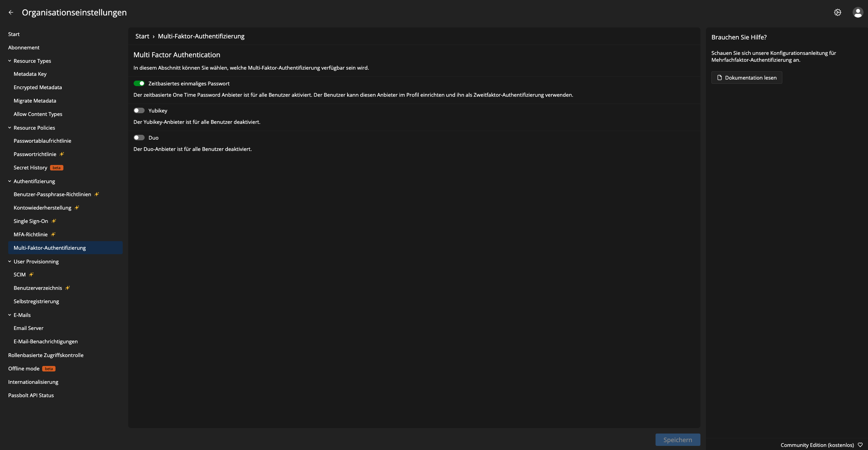This screenshot has height=450, width=868.
Task: Go to Internationalisierung settings
Action: (x=33, y=382)
